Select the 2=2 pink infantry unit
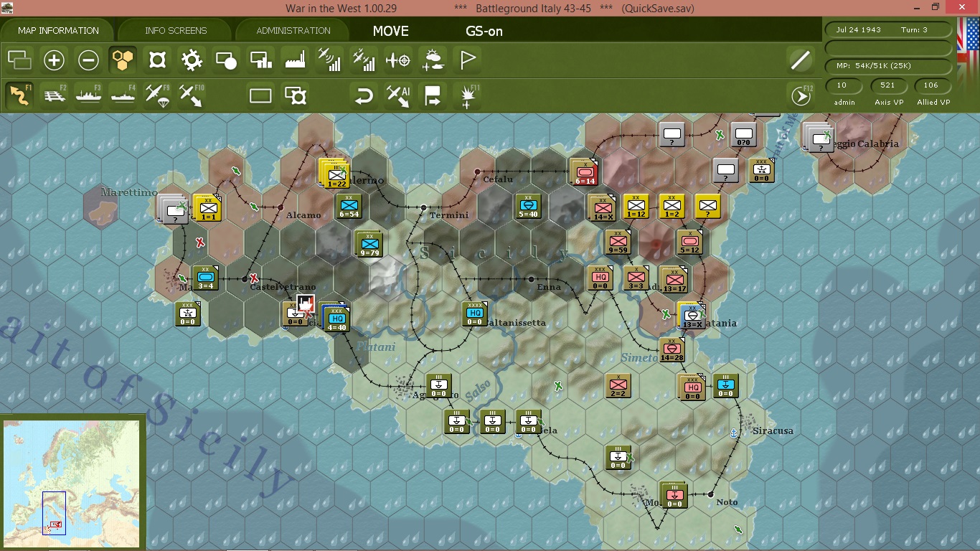The height and width of the screenshot is (551, 980). [x=618, y=386]
